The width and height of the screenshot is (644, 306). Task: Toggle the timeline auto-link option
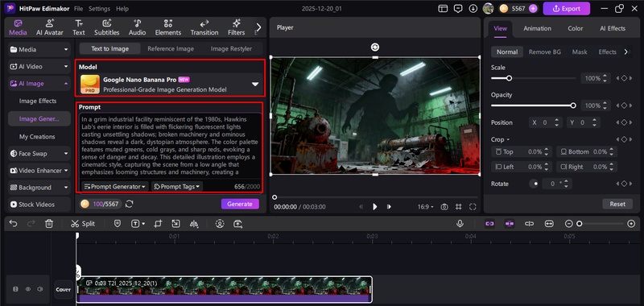tap(489, 223)
